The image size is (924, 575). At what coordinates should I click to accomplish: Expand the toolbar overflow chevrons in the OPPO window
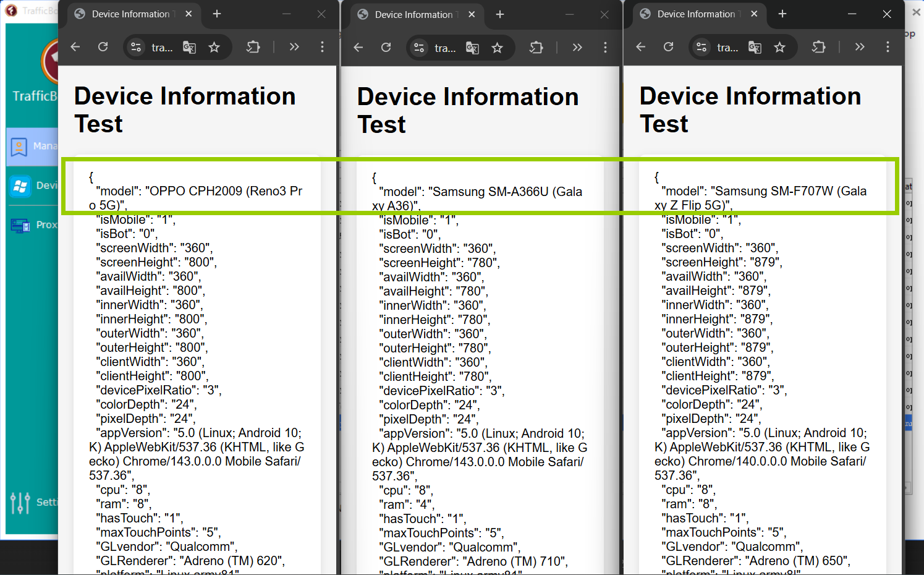click(294, 47)
